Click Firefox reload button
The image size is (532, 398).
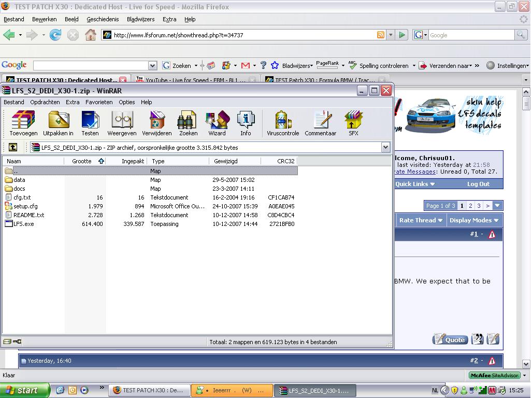pos(55,35)
